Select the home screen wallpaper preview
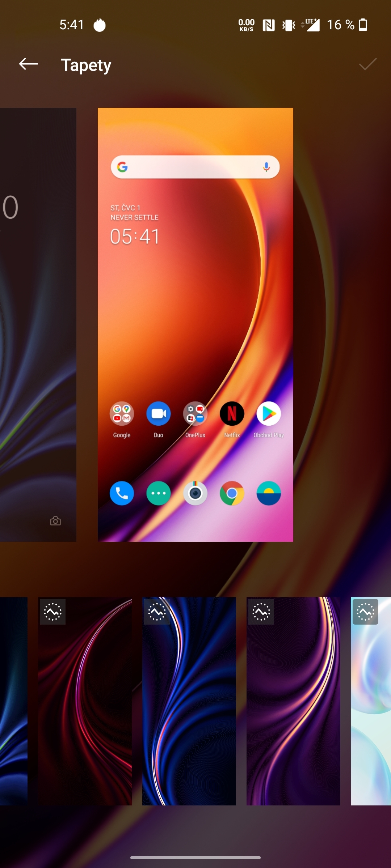 pyautogui.click(x=195, y=324)
